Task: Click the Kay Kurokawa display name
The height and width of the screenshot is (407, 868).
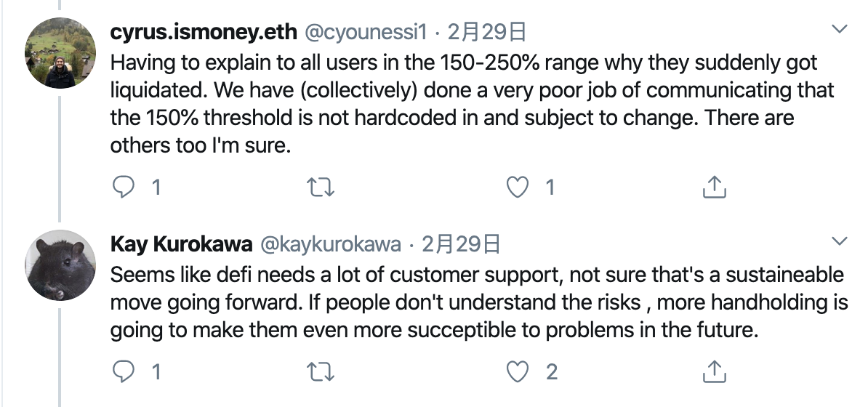Action: point(182,244)
